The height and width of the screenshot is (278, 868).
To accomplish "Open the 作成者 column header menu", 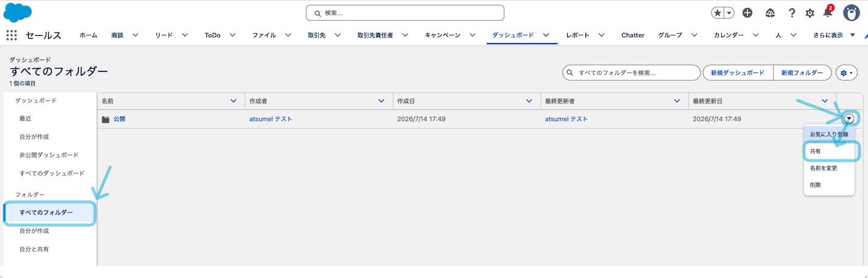I will 381,101.
